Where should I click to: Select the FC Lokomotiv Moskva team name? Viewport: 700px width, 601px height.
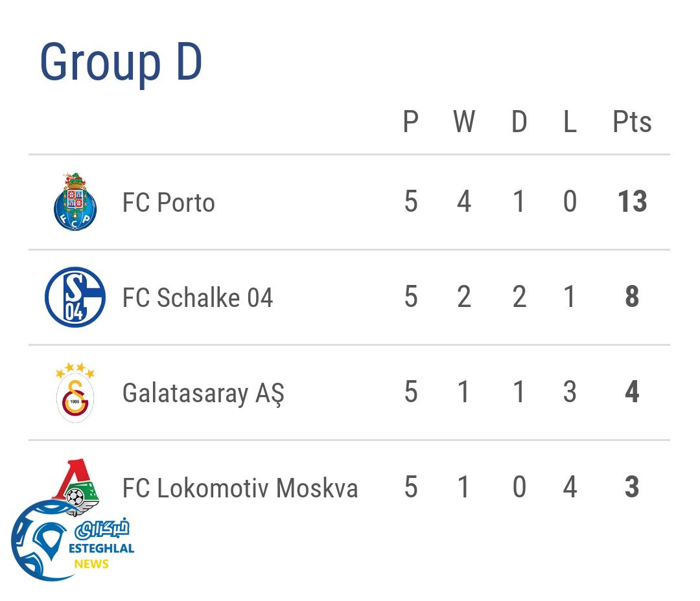(x=240, y=488)
